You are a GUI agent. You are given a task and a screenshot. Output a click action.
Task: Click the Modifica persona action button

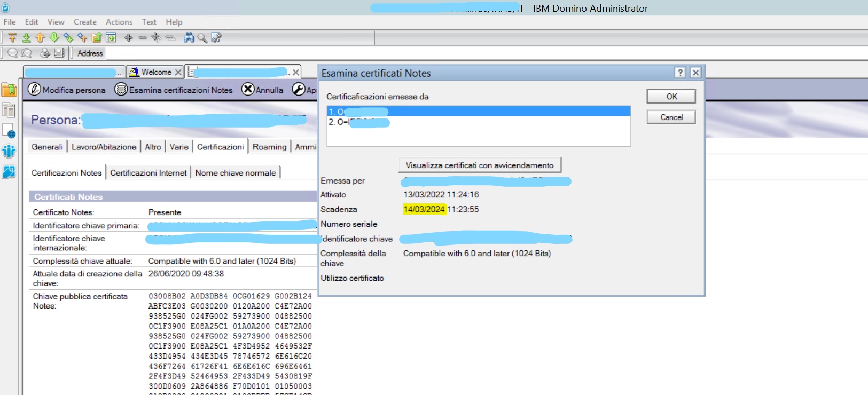click(67, 90)
